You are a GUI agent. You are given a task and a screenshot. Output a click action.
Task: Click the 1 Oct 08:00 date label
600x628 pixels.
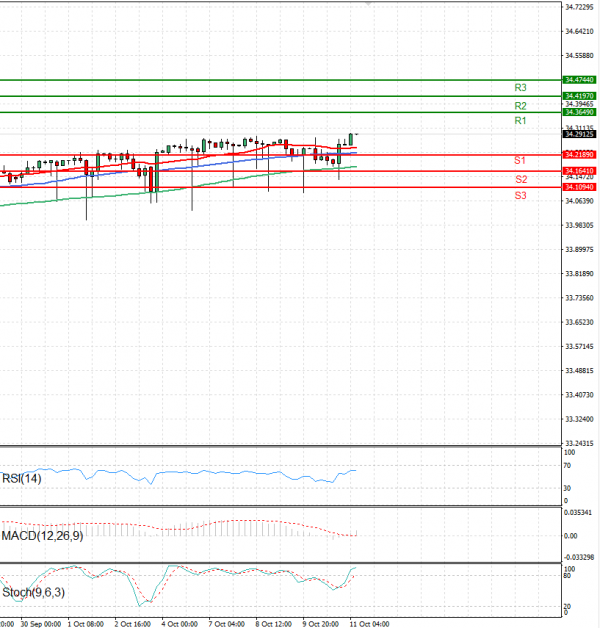coord(86,624)
